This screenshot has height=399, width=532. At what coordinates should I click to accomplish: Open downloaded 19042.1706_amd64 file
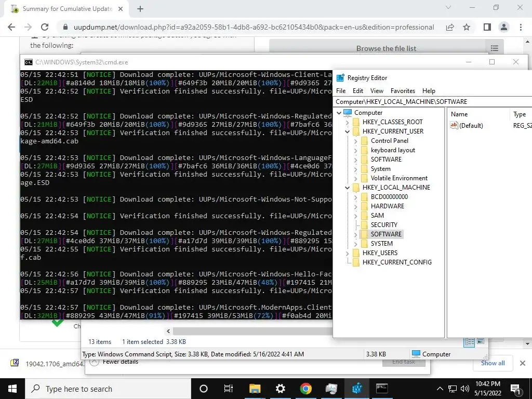point(47,364)
